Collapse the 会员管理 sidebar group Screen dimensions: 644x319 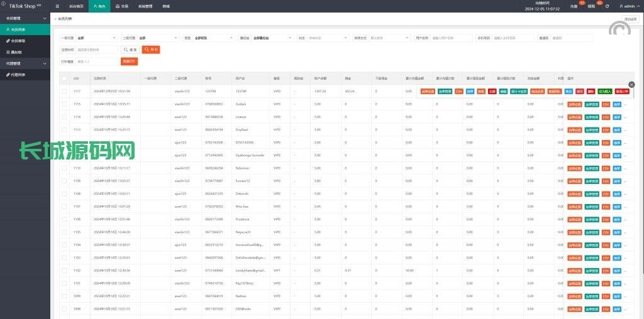[x=25, y=18]
